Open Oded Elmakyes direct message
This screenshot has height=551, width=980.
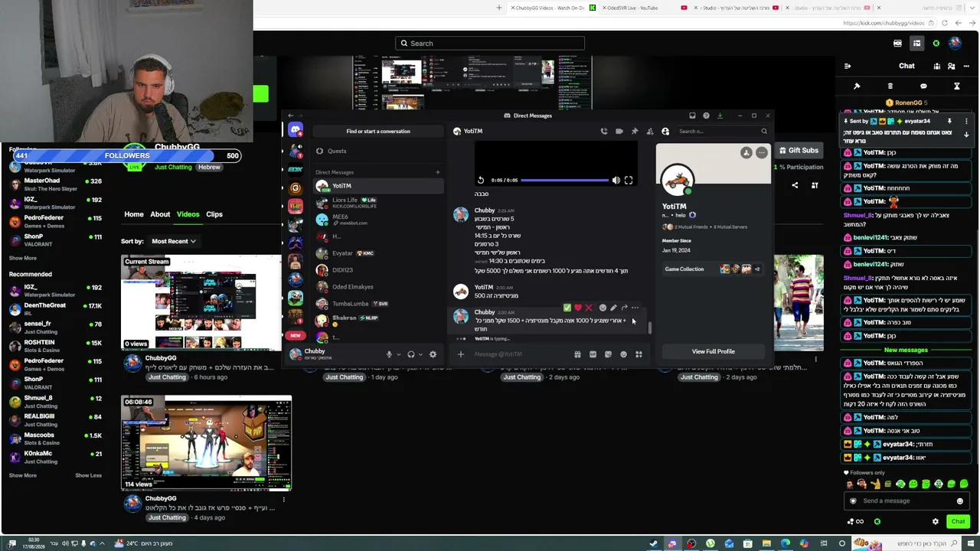pyautogui.click(x=378, y=287)
